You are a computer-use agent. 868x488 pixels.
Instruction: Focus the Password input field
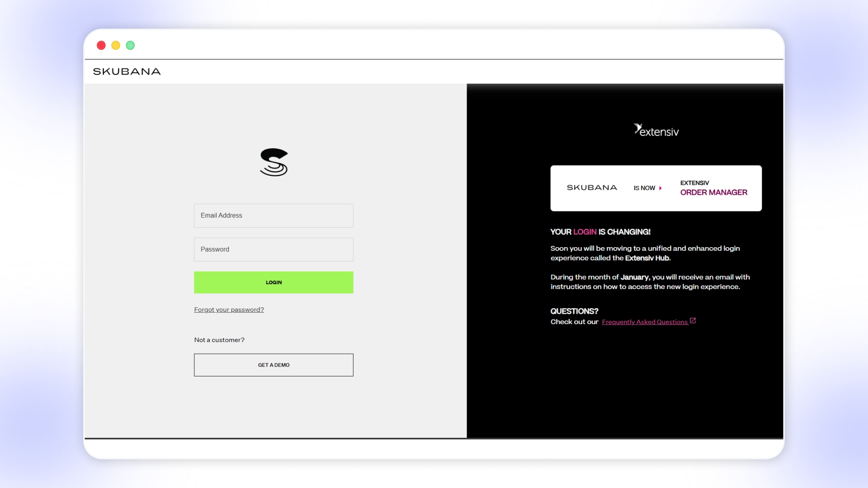[274, 249]
